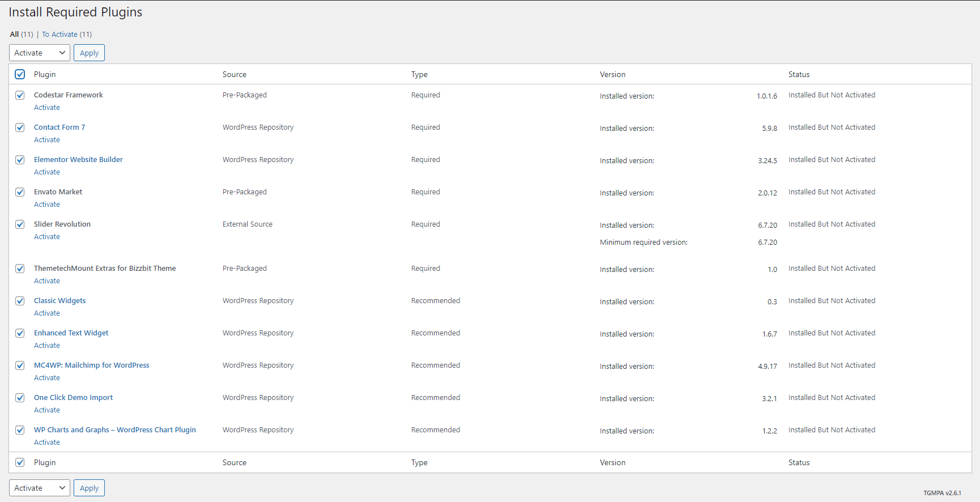Viewport: 980px width, 502px height.
Task: Click the Type column header at top
Action: (419, 74)
